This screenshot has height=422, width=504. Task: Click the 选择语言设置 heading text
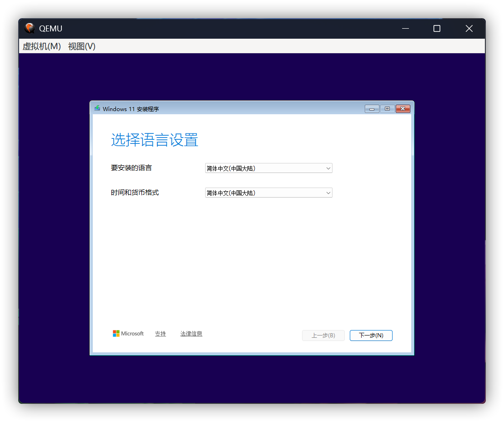click(155, 140)
